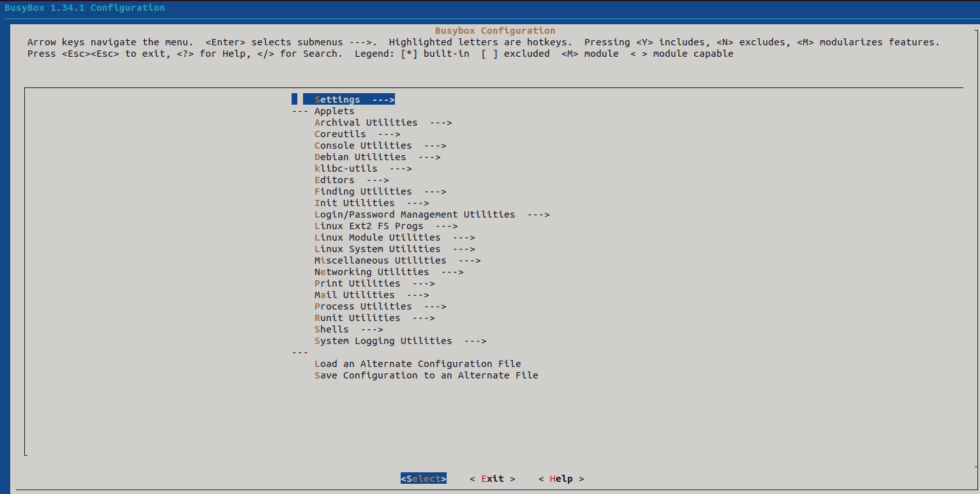The image size is (980, 494).
Task: Select Debian Utilities menu entry
Action: pyautogui.click(x=377, y=157)
